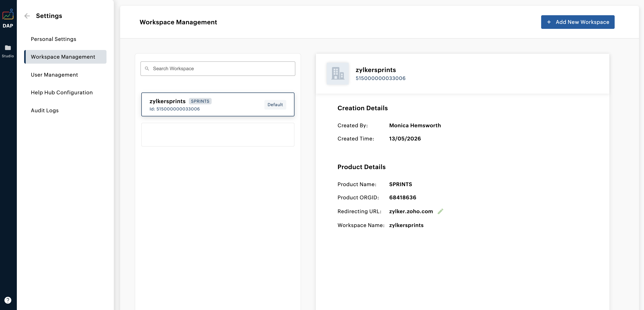Click the created date 13/05/2026
This screenshot has width=644, height=310.
tap(405, 139)
